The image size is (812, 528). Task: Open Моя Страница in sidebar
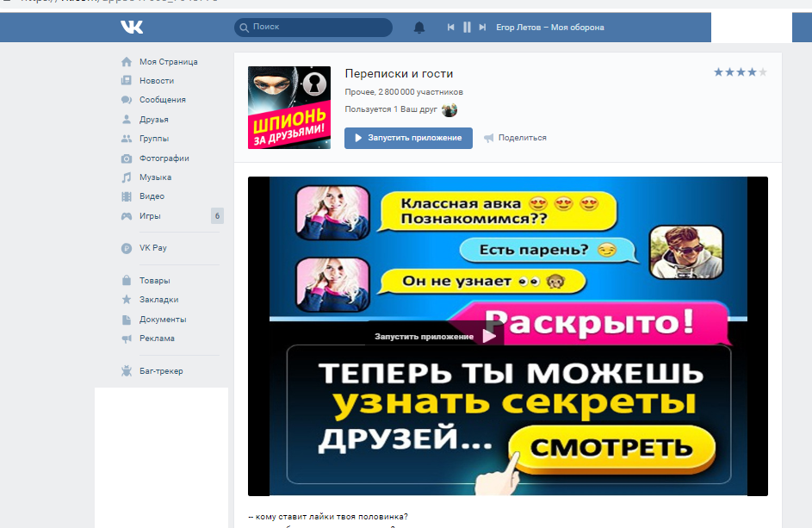click(x=168, y=62)
